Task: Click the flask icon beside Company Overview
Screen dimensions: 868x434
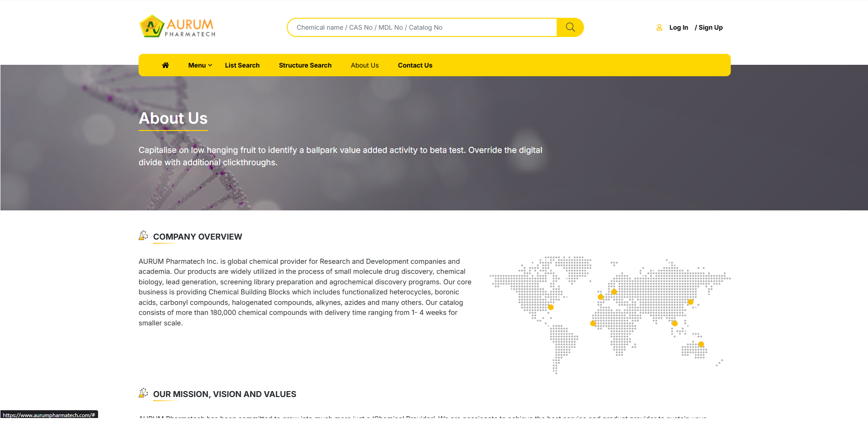Action: click(x=143, y=235)
